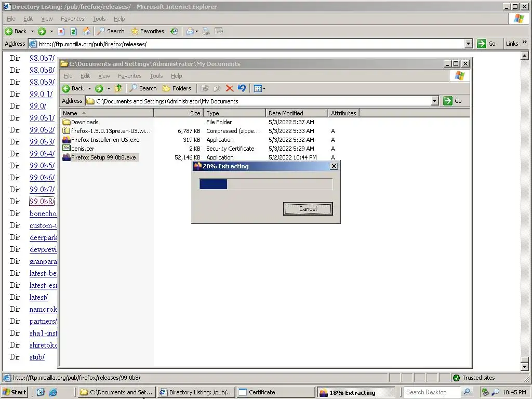Sort files by the Date Modified column header

point(297,113)
